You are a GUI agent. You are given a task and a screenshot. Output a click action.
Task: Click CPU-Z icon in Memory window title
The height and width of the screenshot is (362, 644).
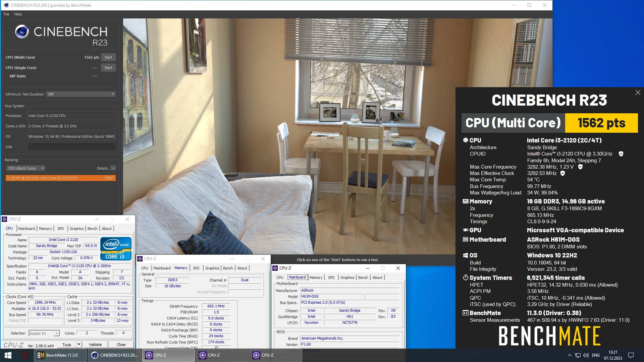tap(140, 259)
